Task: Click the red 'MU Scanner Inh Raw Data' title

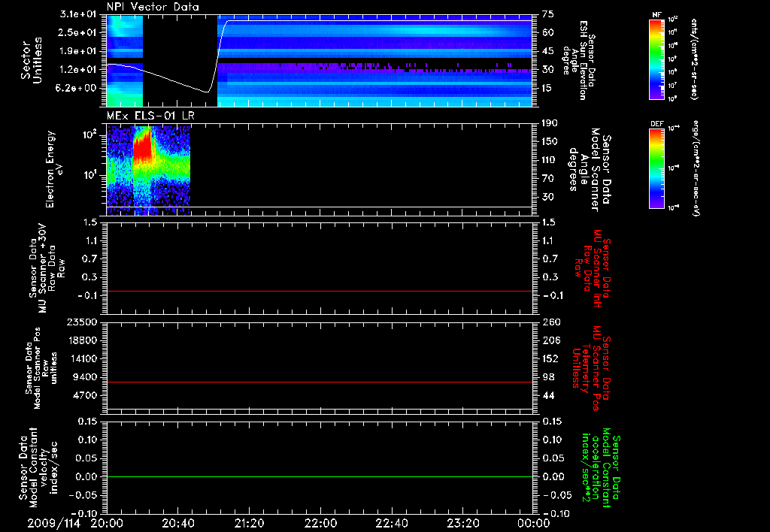Action: tap(592, 268)
